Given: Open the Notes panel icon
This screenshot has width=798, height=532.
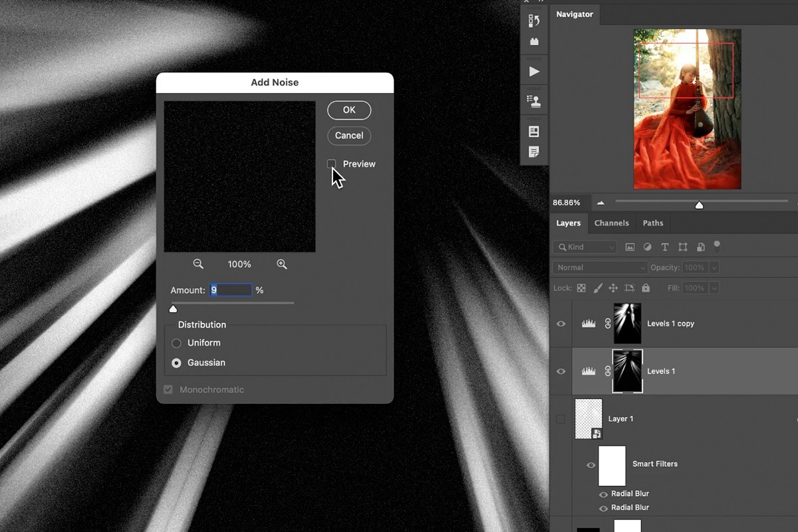Looking at the screenshot, I should tap(534, 152).
